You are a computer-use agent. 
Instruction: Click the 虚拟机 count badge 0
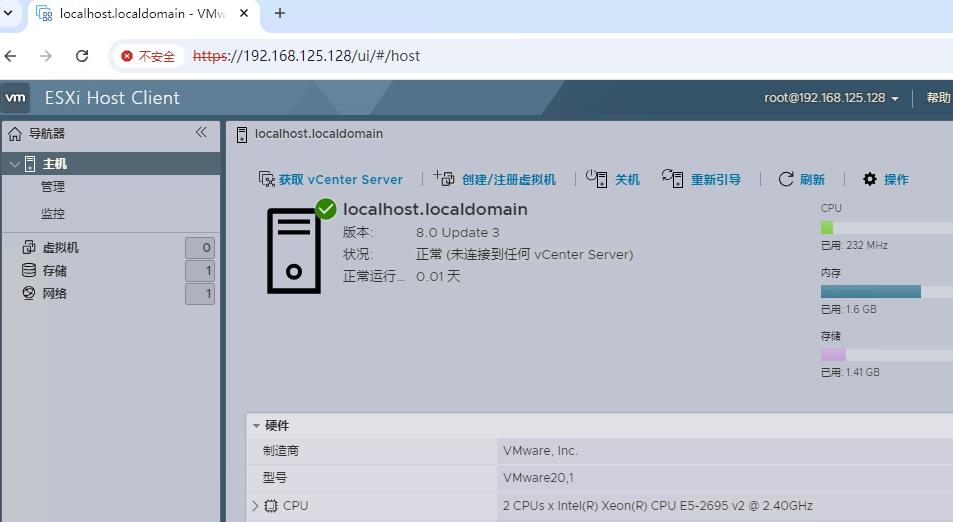pos(200,248)
